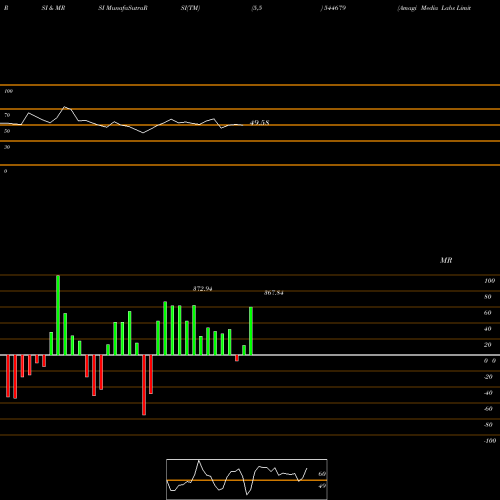
Task: Click the MR axis label 60
Action: tap(488, 313)
